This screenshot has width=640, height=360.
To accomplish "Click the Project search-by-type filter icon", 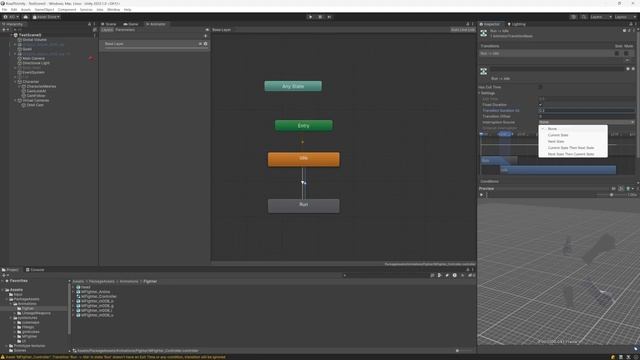I will click(x=440, y=276).
